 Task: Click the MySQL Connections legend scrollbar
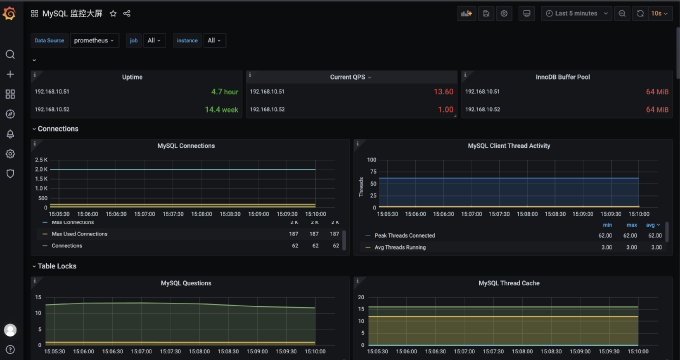(x=344, y=239)
